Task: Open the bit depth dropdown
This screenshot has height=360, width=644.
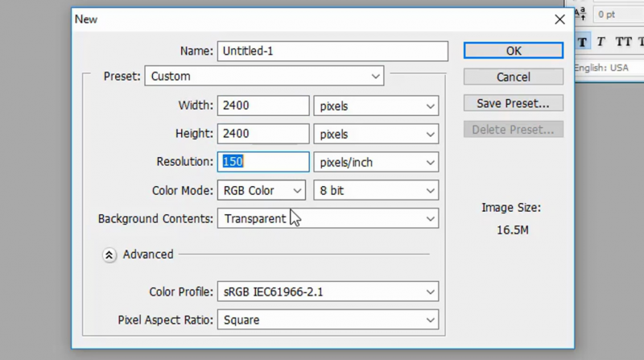Action: tap(375, 191)
